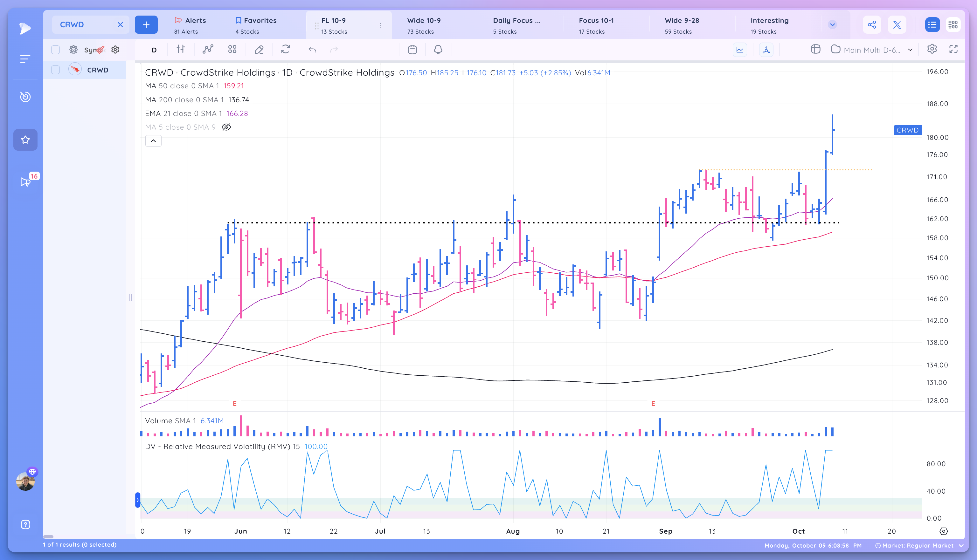This screenshot has width=977, height=560.
Task: Collapse the indicator legend chevron
Action: (153, 141)
